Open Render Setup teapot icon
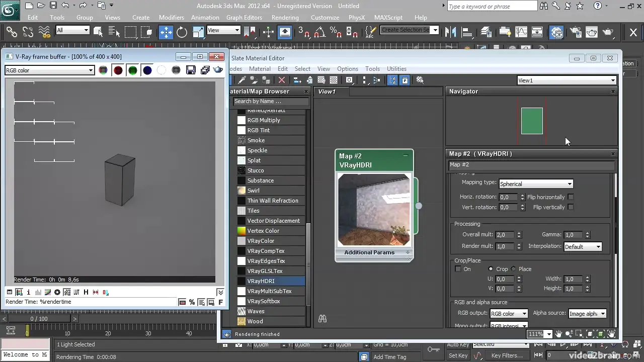 [x=575, y=32]
